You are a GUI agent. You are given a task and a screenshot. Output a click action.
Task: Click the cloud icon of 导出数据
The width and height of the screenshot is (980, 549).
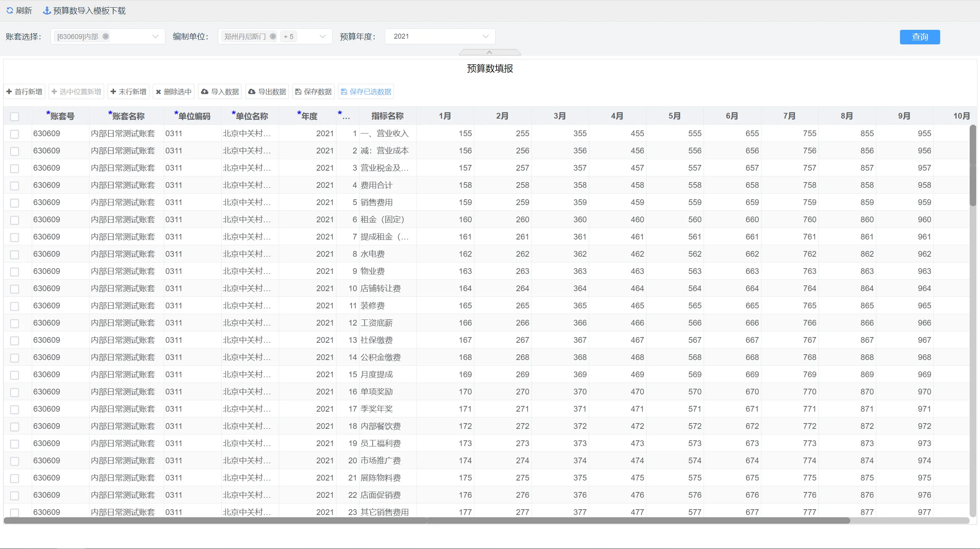point(252,91)
